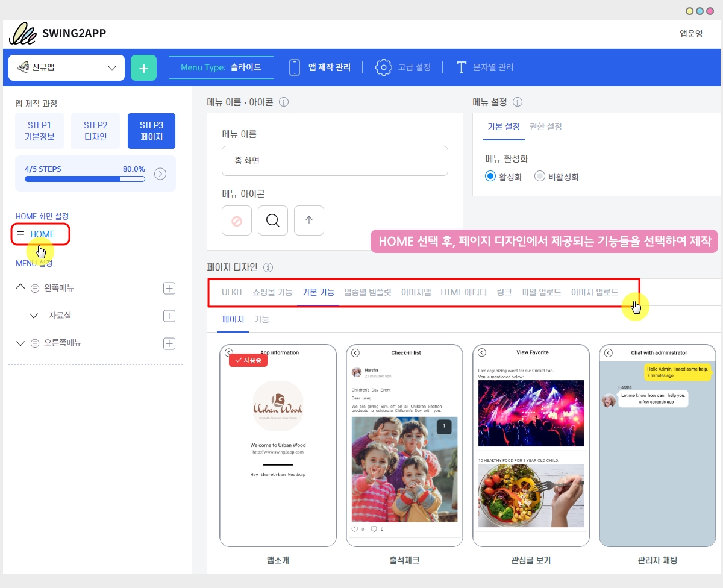Click the green plus add-app button
The image size is (723, 588).
pyautogui.click(x=143, y=68)
